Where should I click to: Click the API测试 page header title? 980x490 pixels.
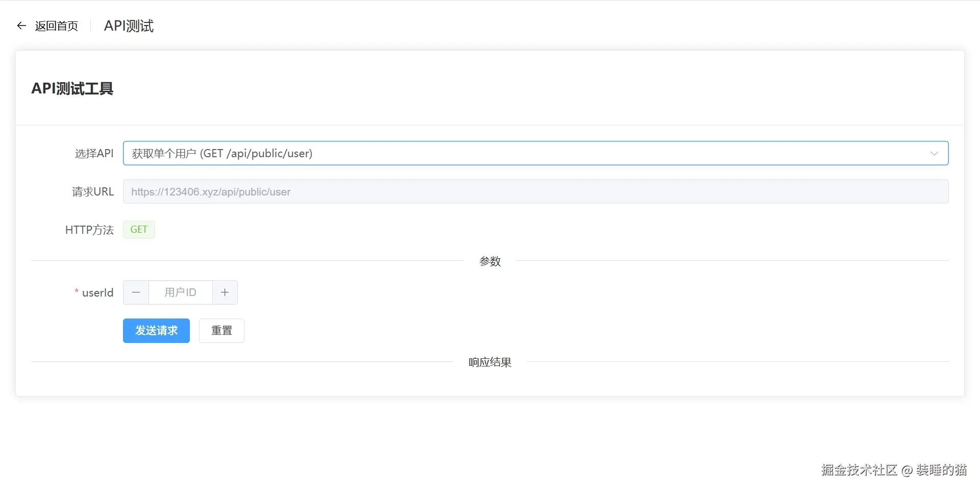point(128,26)
